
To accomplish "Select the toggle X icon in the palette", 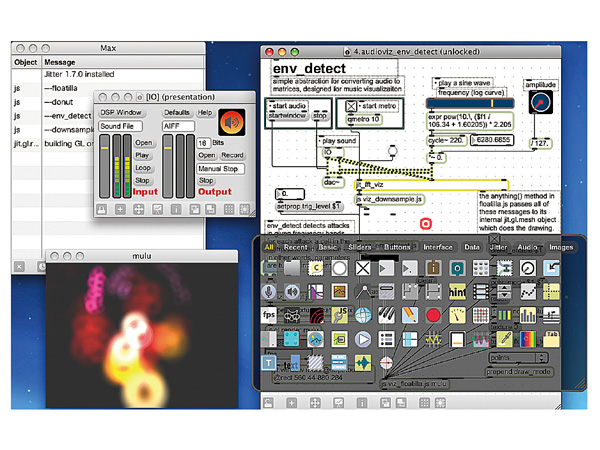I will tap(363, 268).
